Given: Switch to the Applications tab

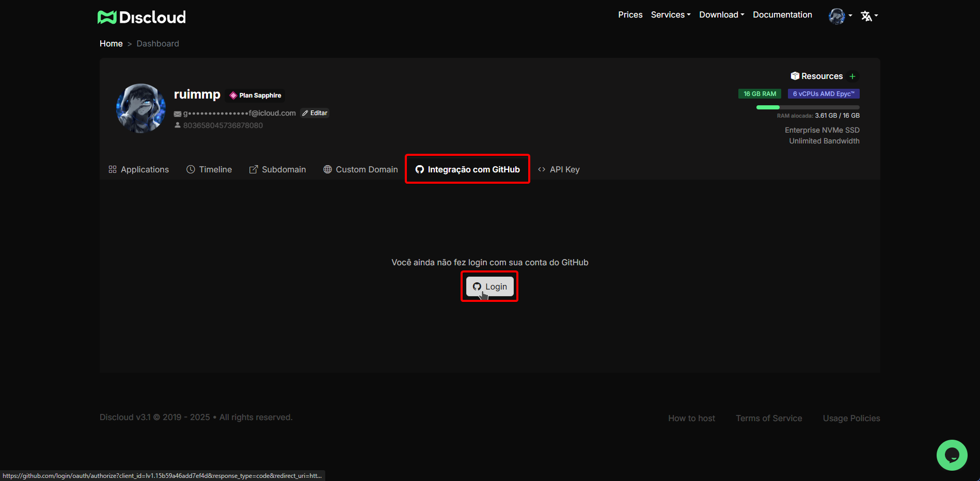Looking at the screenshot, I should [x=138, y=169].
